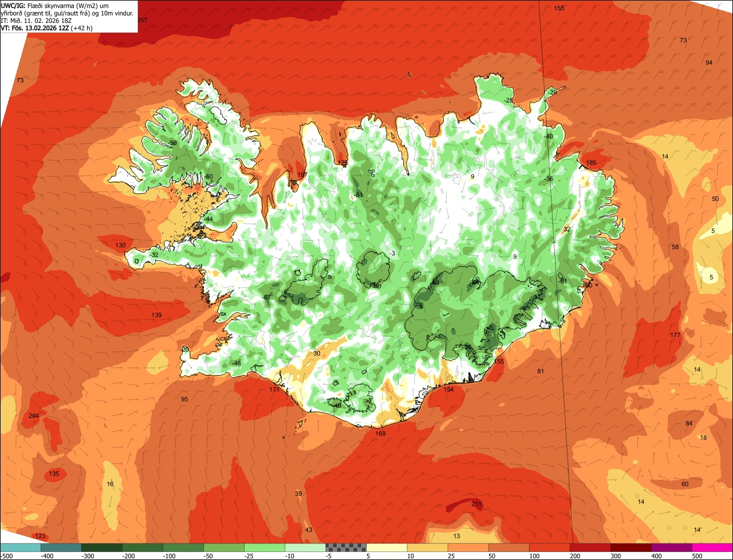Screen dimensions: 733x560
Task: Select the value '185' off the east coast
Action: click(x=592, y=163)
